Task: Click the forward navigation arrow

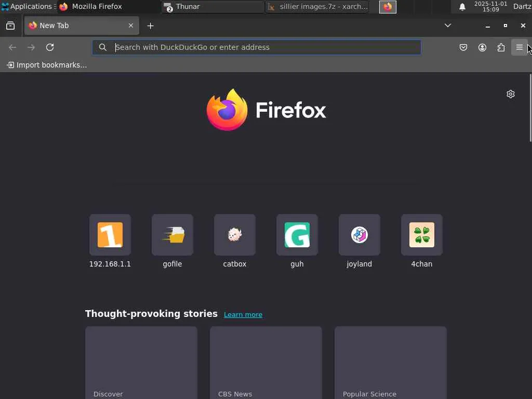Action: coord(31,47)
